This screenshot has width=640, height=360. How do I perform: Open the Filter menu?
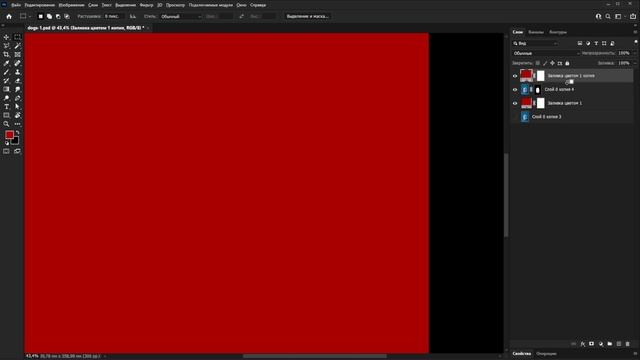[147, 5]
